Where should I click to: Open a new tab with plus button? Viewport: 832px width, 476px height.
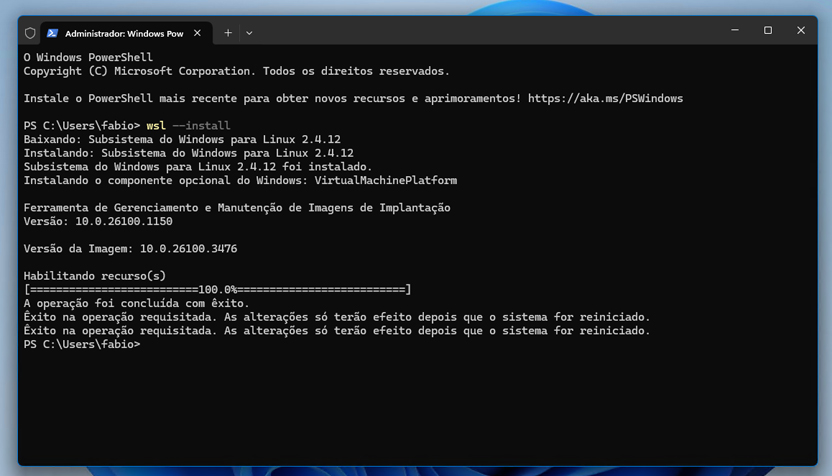pos(228,33)
